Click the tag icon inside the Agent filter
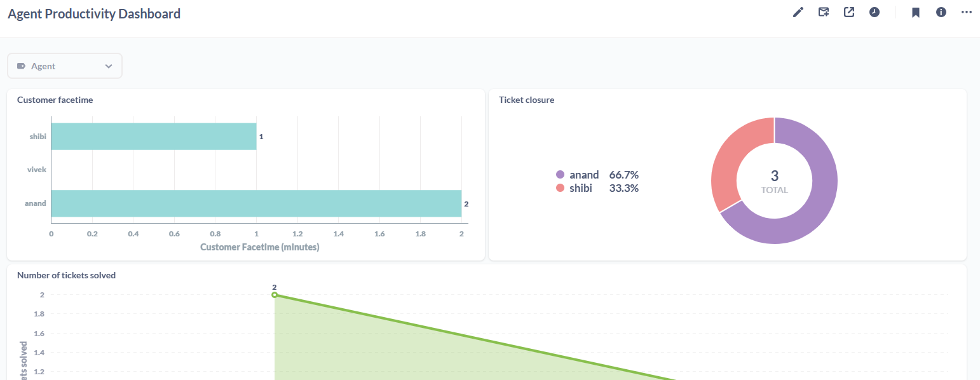 pos(21,65)
